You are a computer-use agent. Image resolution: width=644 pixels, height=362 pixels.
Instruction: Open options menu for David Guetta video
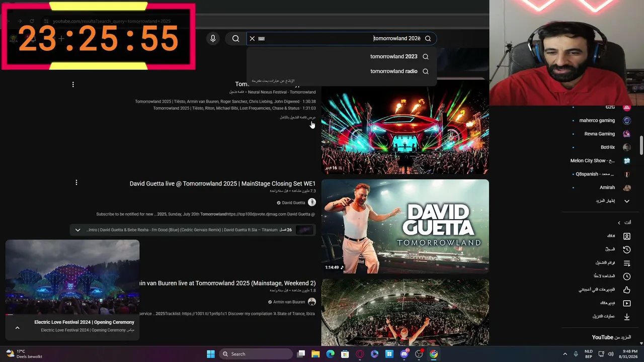tap(76, 183)
